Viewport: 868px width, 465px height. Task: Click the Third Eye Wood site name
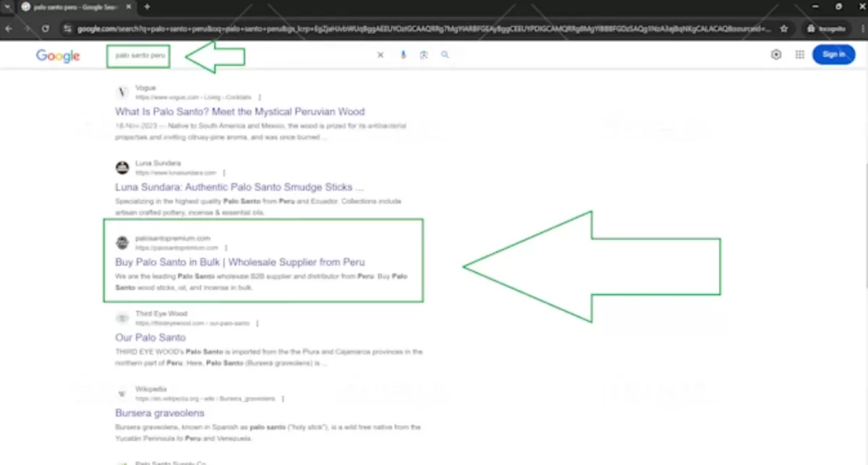click(x=161, y=314)
